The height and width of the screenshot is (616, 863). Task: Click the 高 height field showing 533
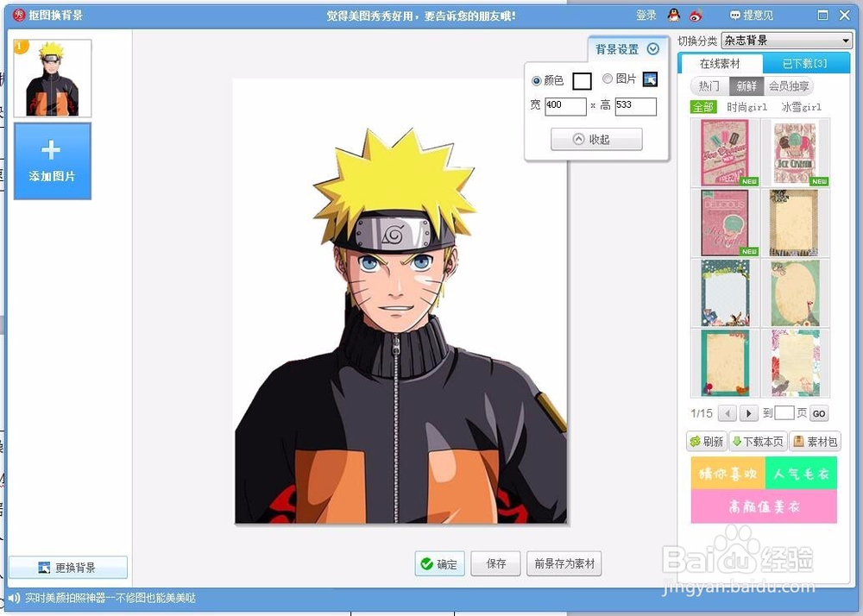636,106
